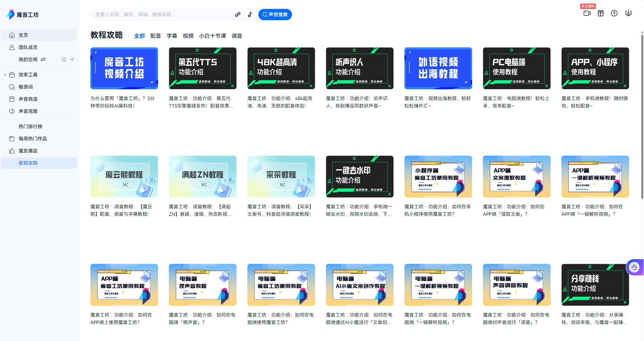Click the 声音搜索 button
The height and width of the screenshot is (341, 644).
point(275,15)
